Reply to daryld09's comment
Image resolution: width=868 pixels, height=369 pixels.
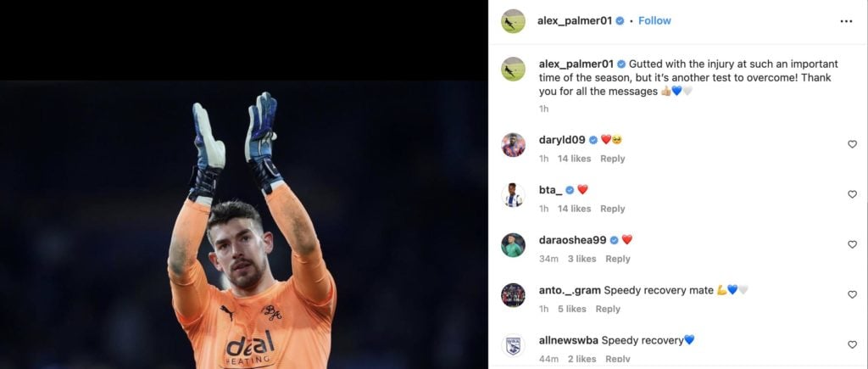(x=612, y=159)
